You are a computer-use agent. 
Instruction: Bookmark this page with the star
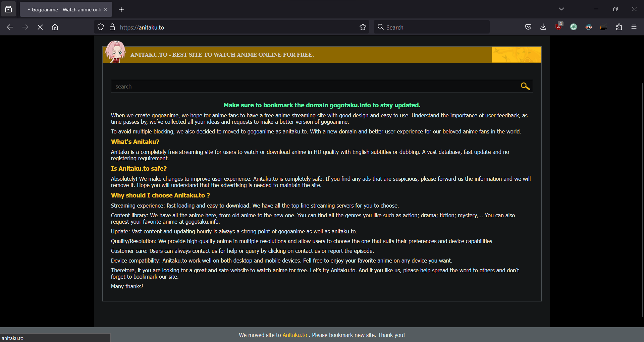click(x=363, y=27)
